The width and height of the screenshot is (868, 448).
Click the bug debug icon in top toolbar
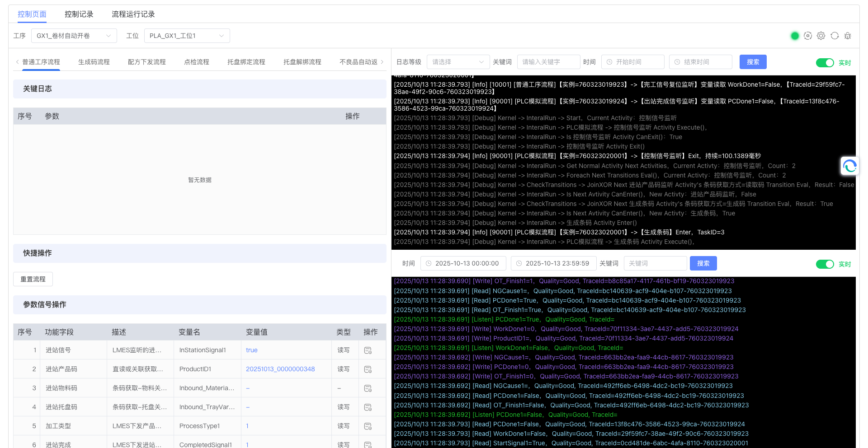coord(848,36)
